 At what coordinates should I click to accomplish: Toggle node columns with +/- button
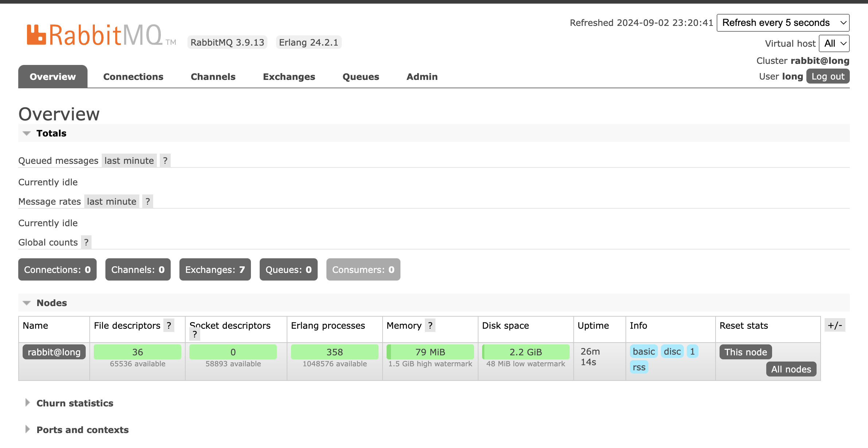[834, 325]
